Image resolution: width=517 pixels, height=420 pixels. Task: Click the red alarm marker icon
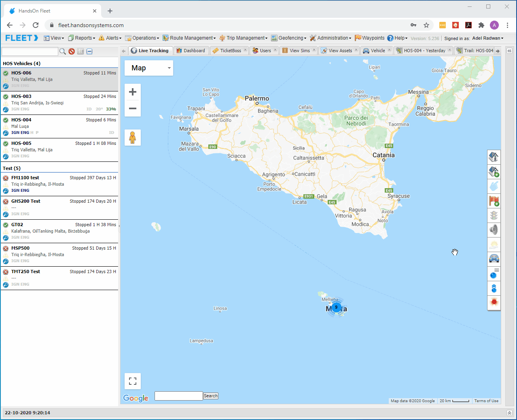pos(494,302)
